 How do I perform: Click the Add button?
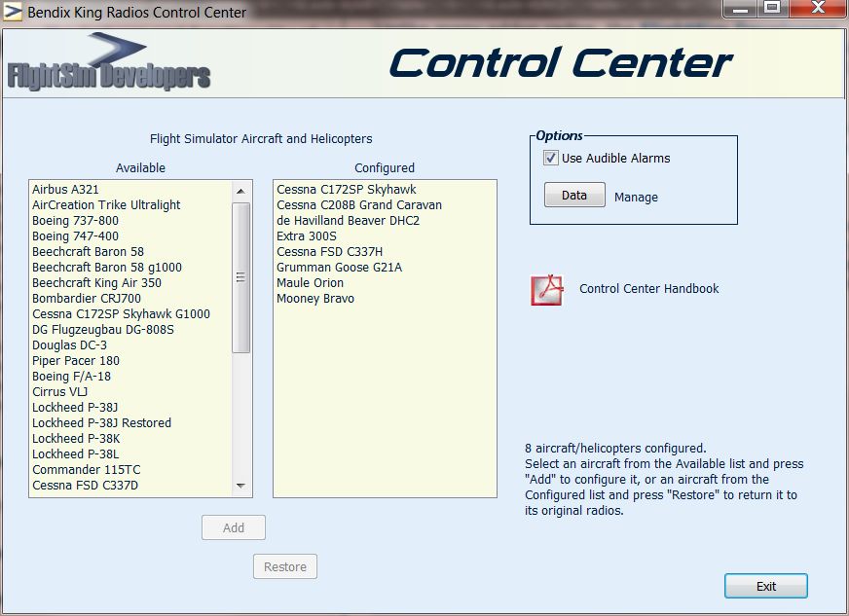[234, 527]
